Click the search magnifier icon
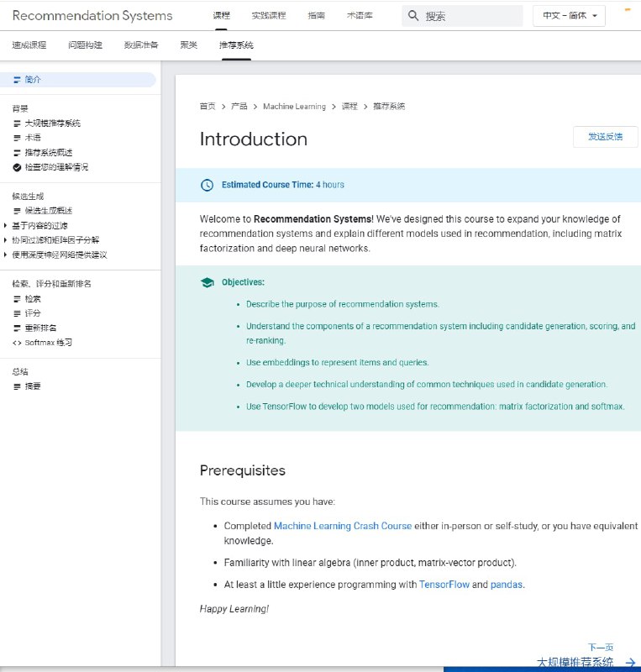 tap(412, 16)
